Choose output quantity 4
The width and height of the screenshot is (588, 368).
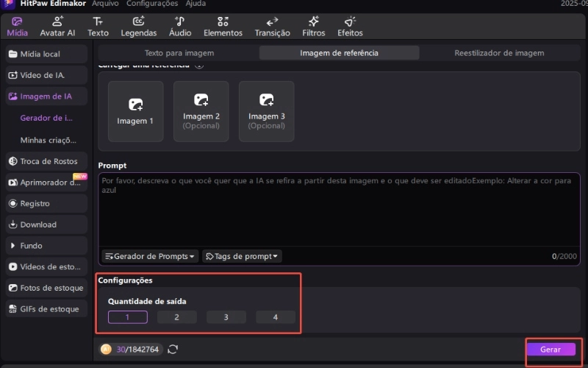(276, 317)
